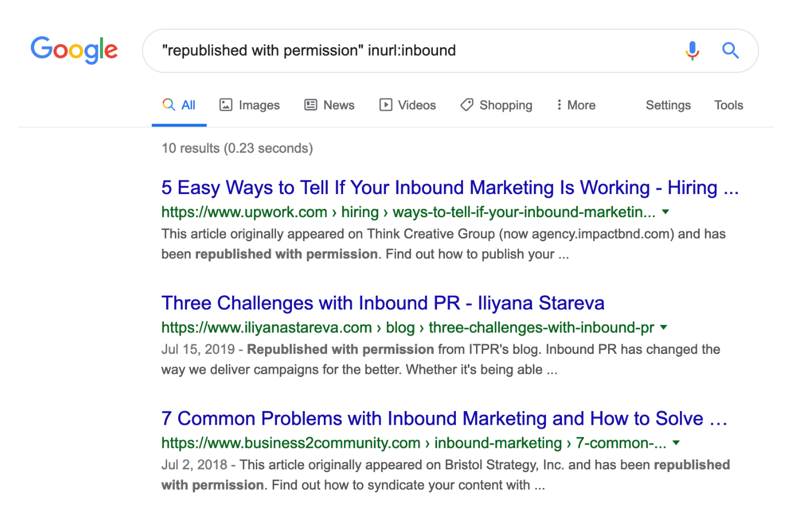Screen dimensions: 795x532
Task: Expand the upwork.com result URL dropdown arrow
Action: (x=666, y=212)
